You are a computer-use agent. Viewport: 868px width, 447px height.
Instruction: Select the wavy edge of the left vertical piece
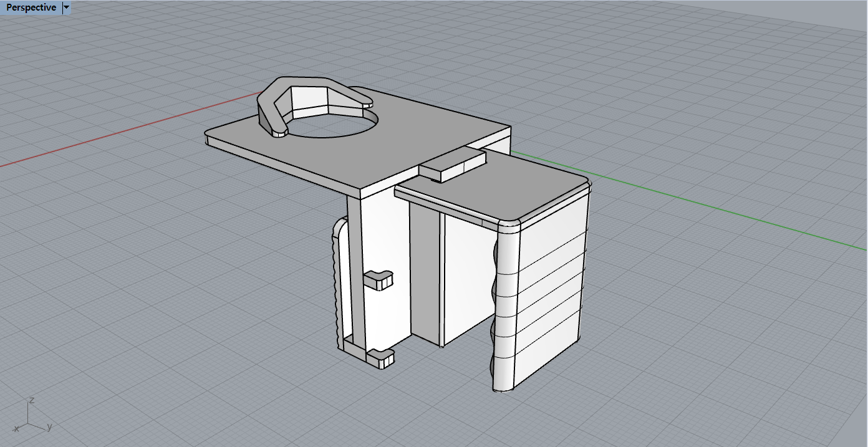click(x=337, y=281)
